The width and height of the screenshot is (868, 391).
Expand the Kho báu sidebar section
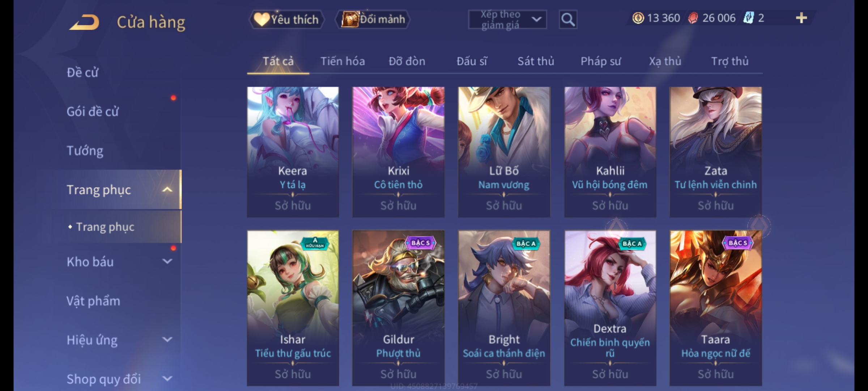point(167,261)
